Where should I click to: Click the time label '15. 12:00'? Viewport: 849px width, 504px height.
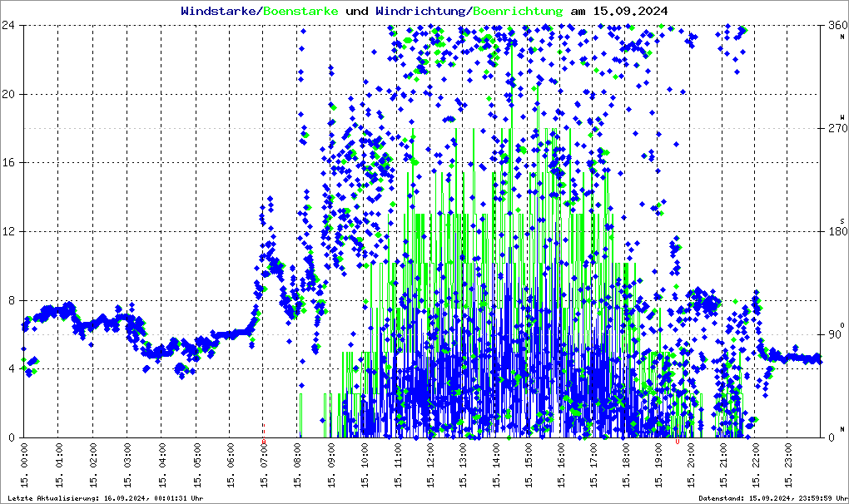coord(430,465)
